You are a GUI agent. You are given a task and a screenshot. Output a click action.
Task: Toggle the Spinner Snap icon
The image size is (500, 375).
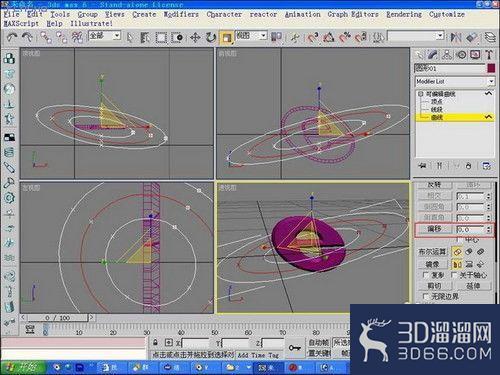tap(360, 37)
